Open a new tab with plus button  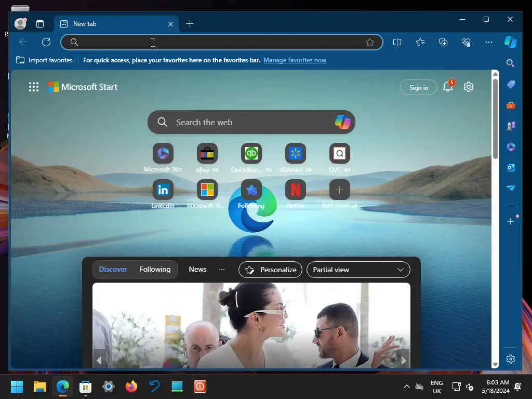pyautogui.click(x=190, y=24)
